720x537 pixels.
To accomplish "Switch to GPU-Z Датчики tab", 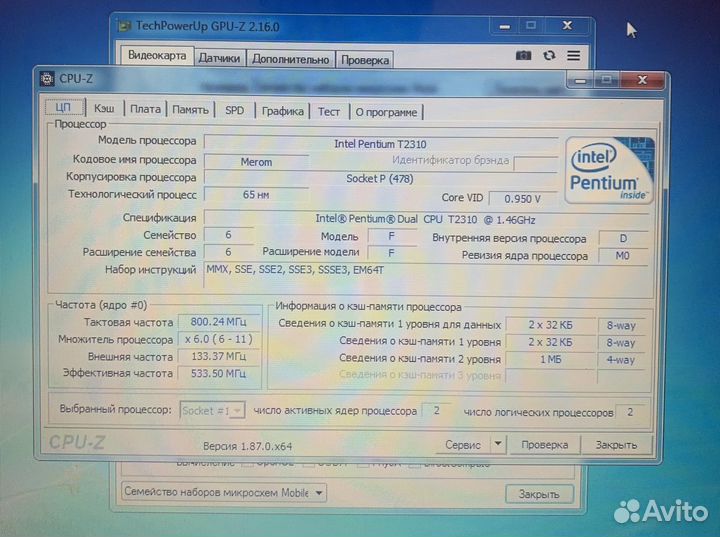I will (219, 58).
